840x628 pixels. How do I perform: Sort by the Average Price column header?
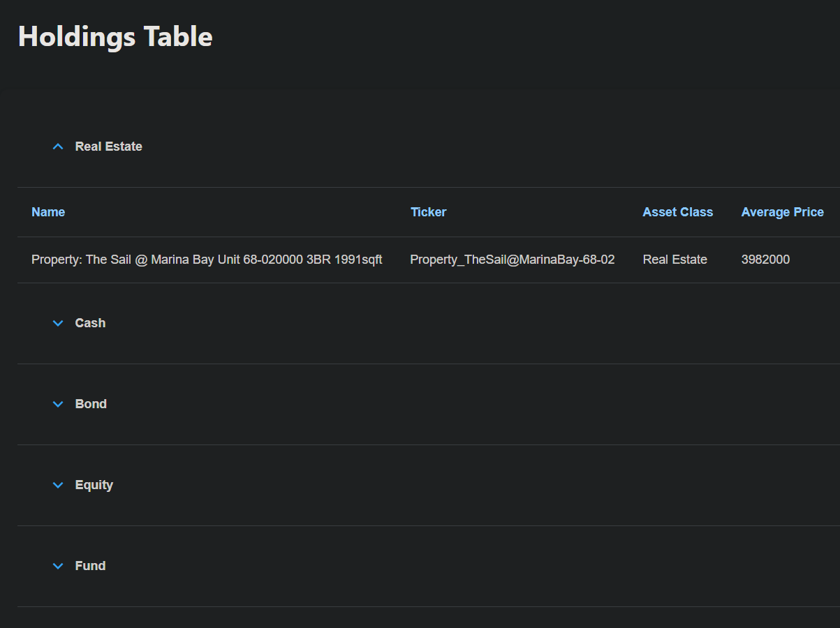[782, 212]
